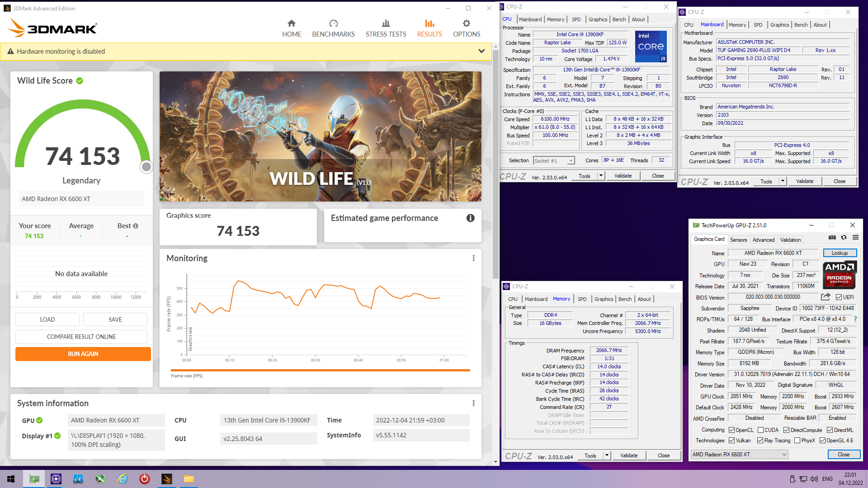
Task: Switch to SPD tab in CPU-Z Mainboard window
Action: [x=758, y=25]
